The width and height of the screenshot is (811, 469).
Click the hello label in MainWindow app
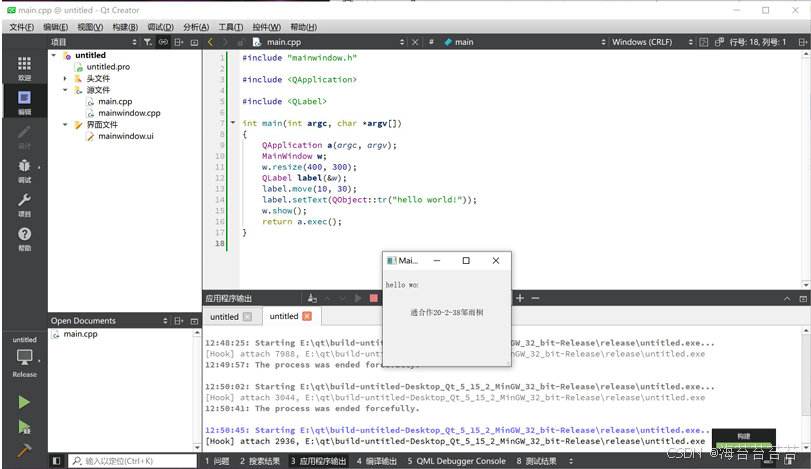click(402, 285)
